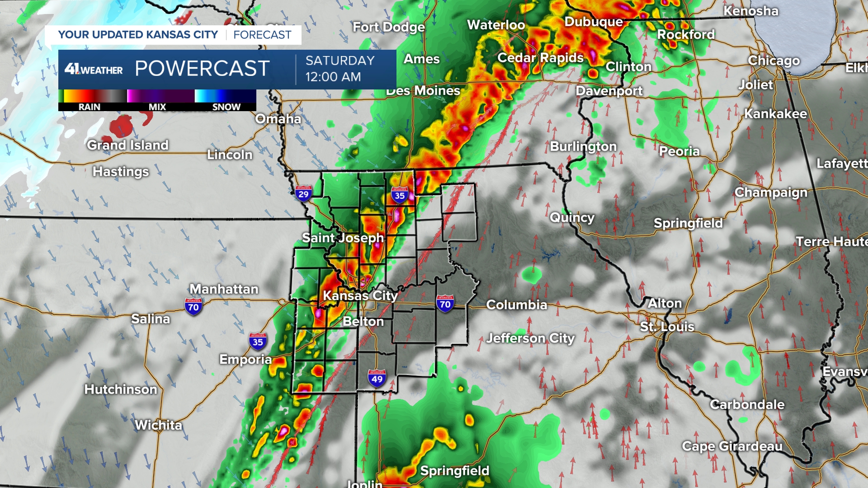Click Your Updated Kansas City banner text
This screenshot has height=488, width=868.
pos(138,35)
